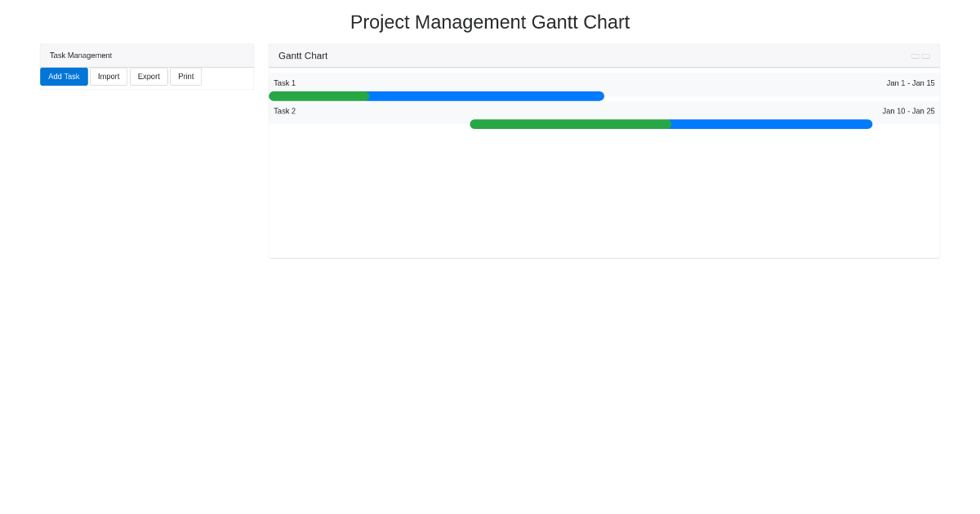Click the Jan 1 - Jan 15 date range
Screen dimensions: 980x514
(910, 82)
